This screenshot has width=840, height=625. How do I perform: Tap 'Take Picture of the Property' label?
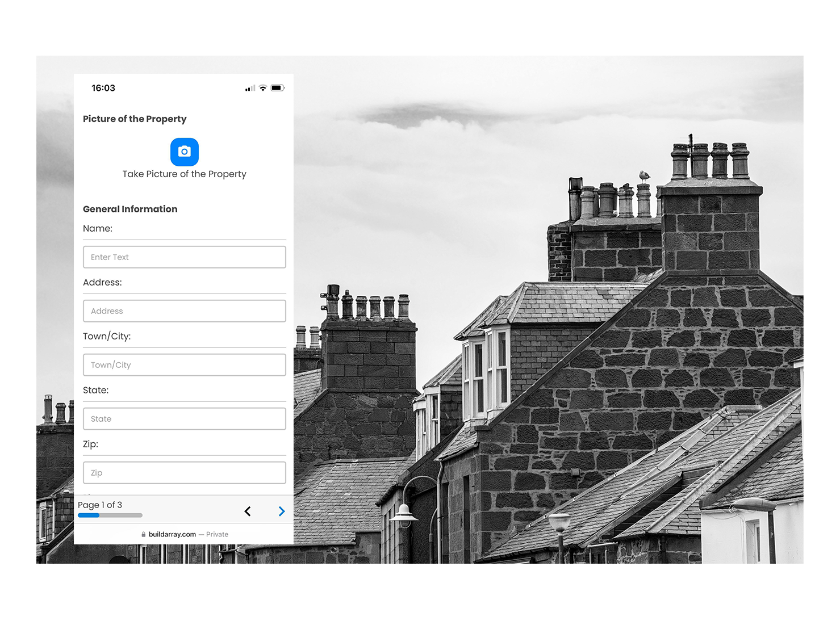(x=185, y=174)
